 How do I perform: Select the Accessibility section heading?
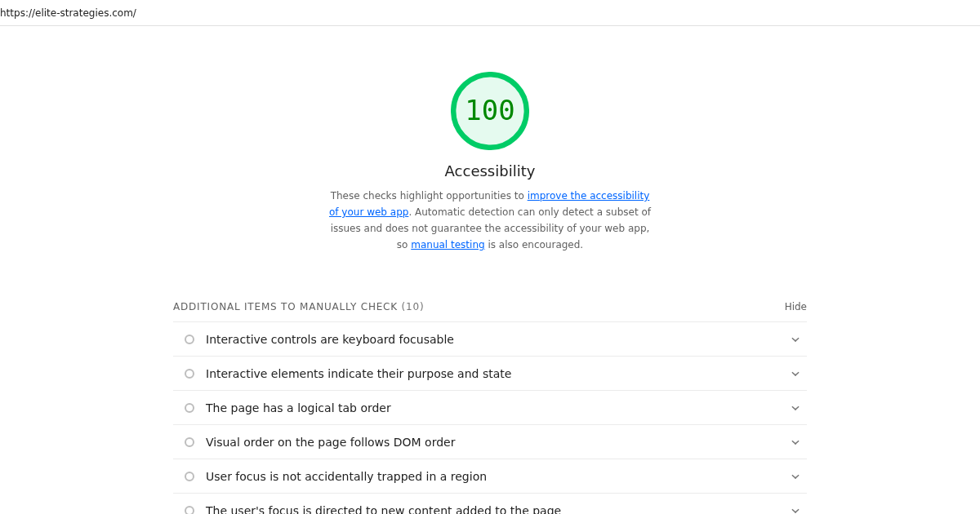pyautogui.click(x=489, y=171)
